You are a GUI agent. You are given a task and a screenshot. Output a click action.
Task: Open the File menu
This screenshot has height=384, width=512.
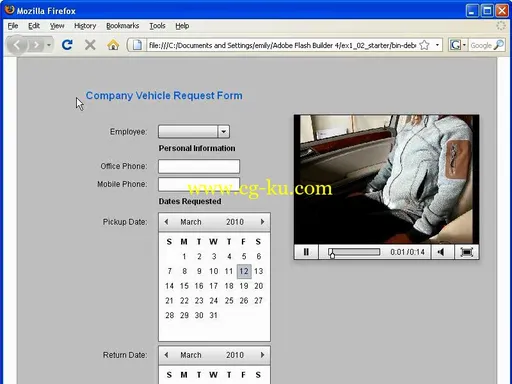tap(13, 26)
